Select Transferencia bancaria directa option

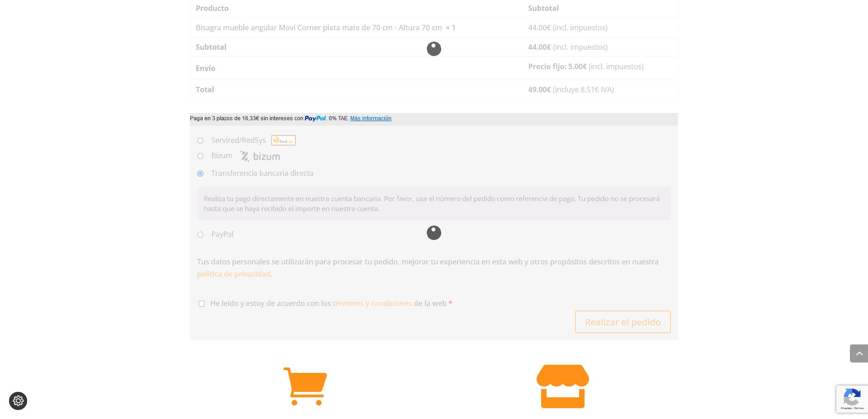coord(200,174)
